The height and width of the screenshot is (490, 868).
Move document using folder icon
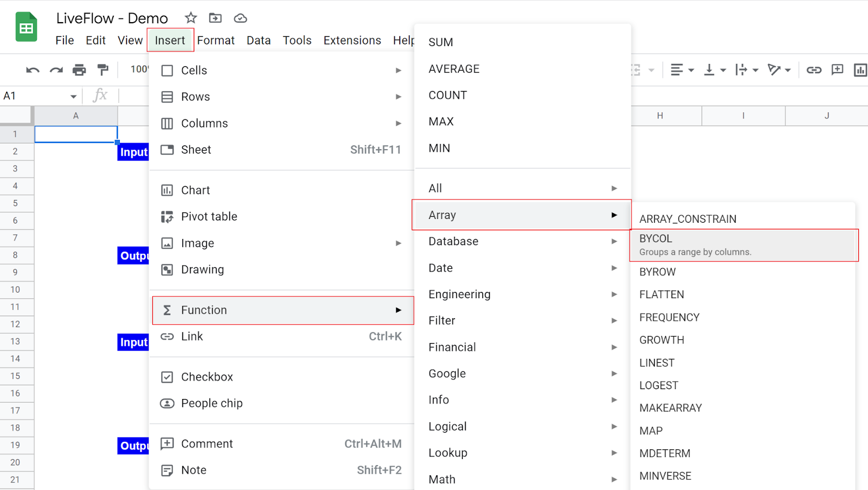click(215, 18)
